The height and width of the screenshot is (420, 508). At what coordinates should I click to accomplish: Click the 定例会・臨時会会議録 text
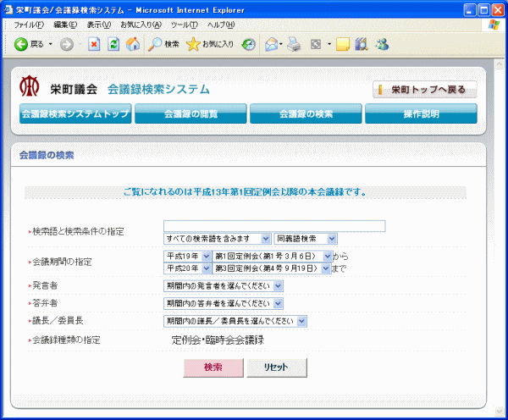click(x=218, y=340)
